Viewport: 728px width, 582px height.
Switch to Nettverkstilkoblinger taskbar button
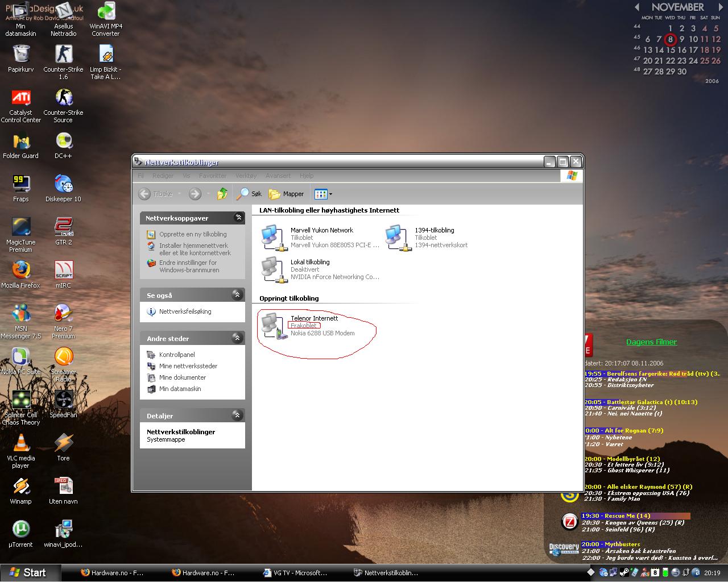(x=386, y=573)
